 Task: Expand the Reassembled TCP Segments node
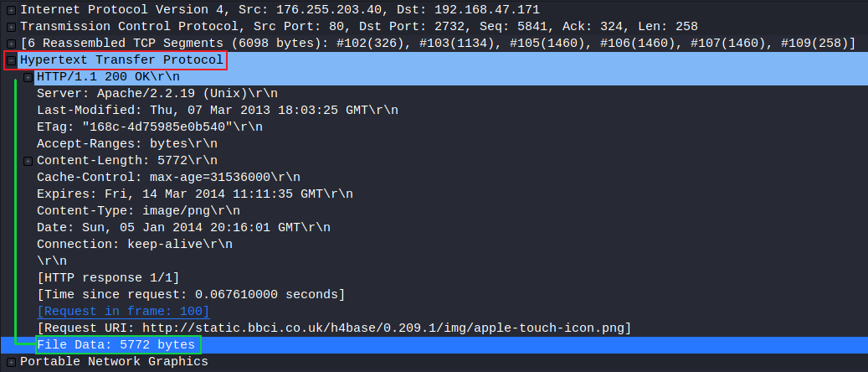click(11, 44)
